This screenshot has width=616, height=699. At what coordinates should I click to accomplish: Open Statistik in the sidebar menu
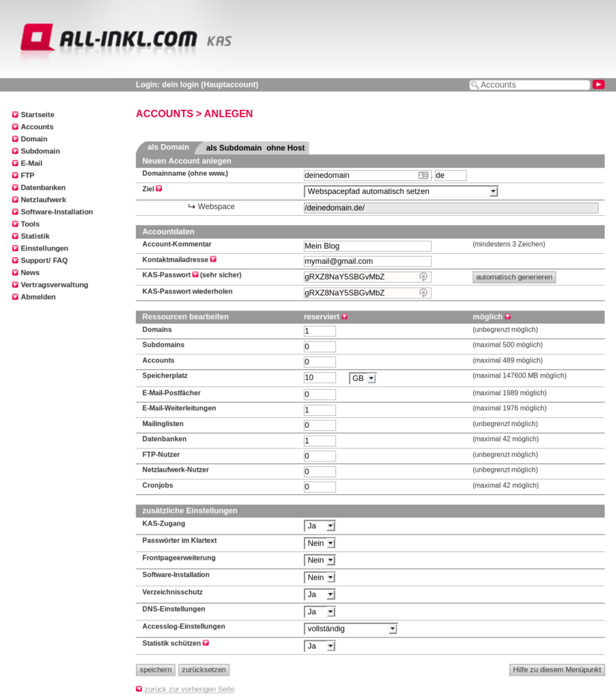(x=35, y=236)
